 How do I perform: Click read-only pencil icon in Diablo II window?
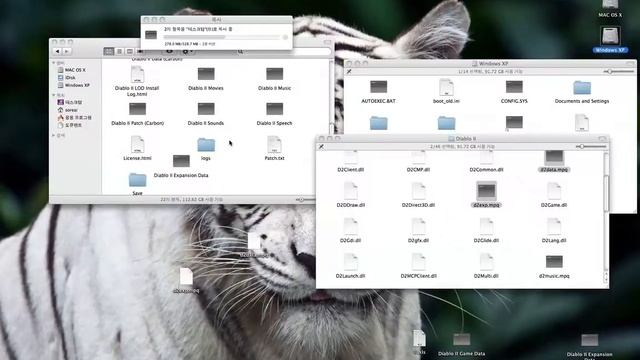pos(321,146)
